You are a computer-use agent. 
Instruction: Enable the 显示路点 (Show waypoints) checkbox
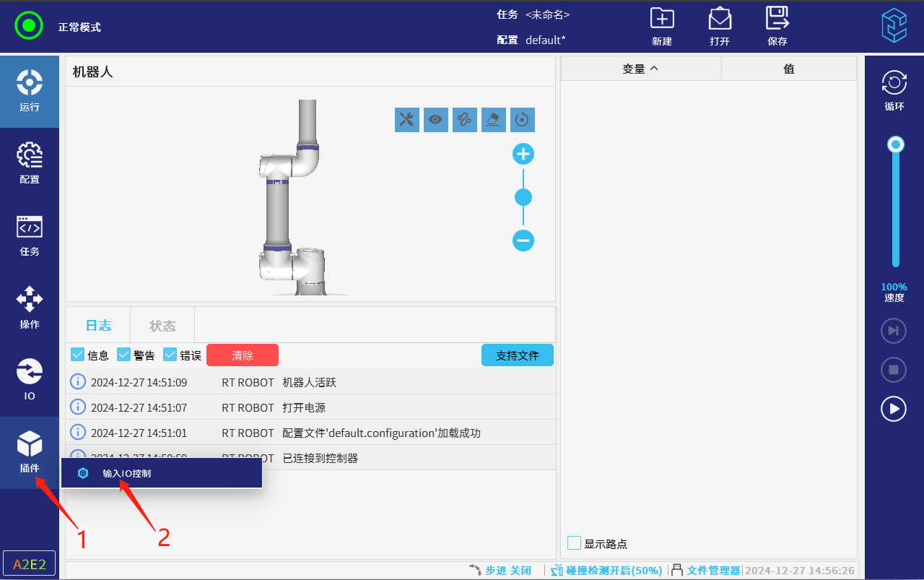[x=575, y=543]
